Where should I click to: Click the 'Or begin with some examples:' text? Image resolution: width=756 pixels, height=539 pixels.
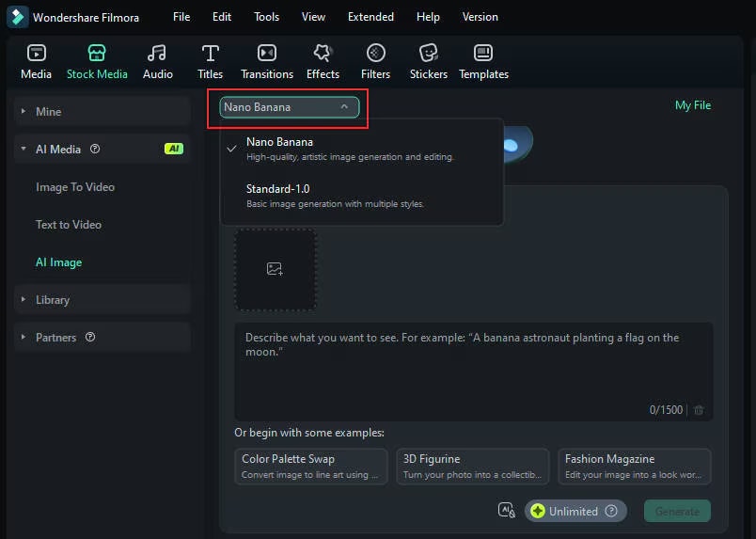coord(309,433)
